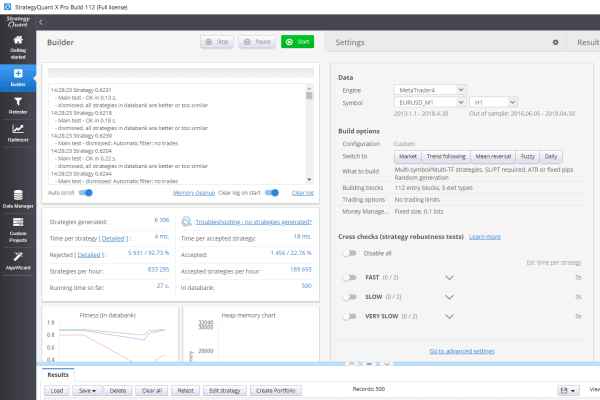Viewport: 600px width, 400px height.
Task: Click the build progress bar
Action: (x=181, y=73)
